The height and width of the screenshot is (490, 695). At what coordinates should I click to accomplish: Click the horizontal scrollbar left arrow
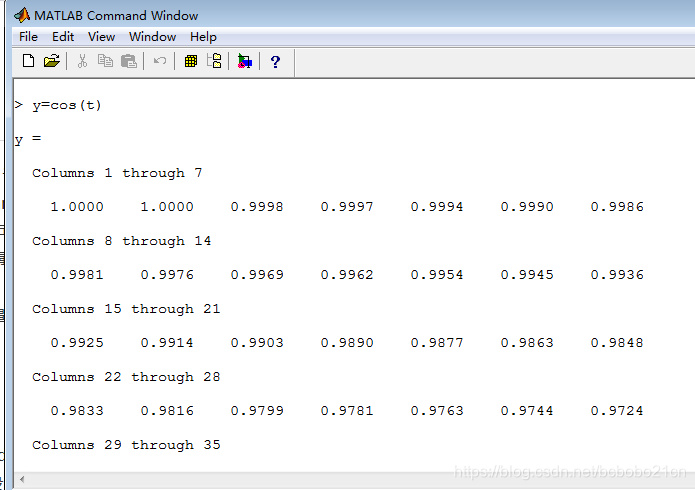tap(22, 479)
